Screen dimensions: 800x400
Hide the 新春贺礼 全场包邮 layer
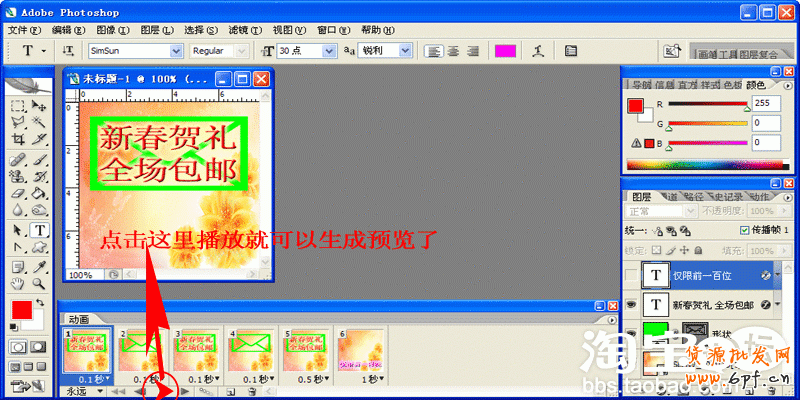click(x=630, y=303)
